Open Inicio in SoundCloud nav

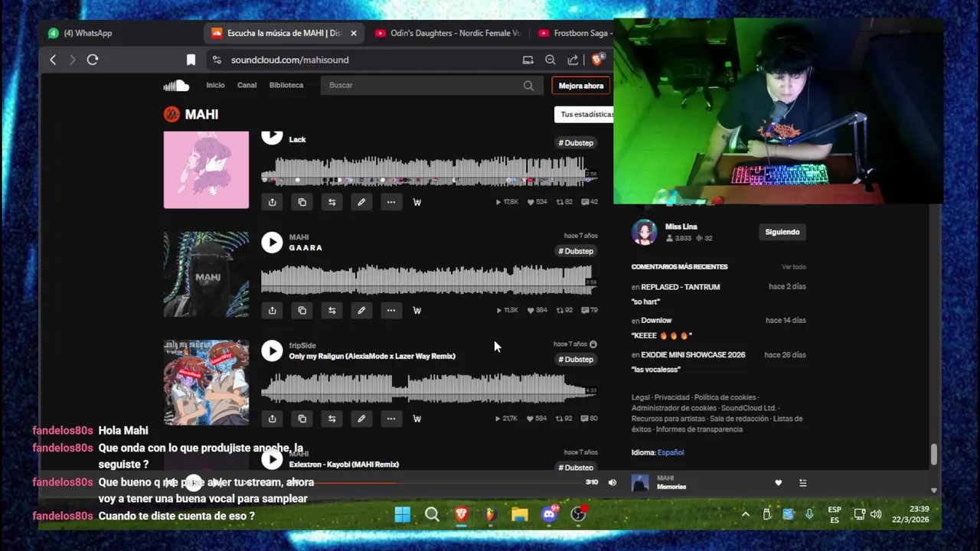point(215,85)
